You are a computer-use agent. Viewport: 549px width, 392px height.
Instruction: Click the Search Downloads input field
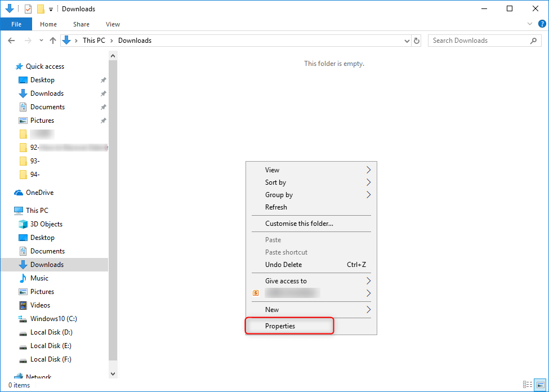479,41
